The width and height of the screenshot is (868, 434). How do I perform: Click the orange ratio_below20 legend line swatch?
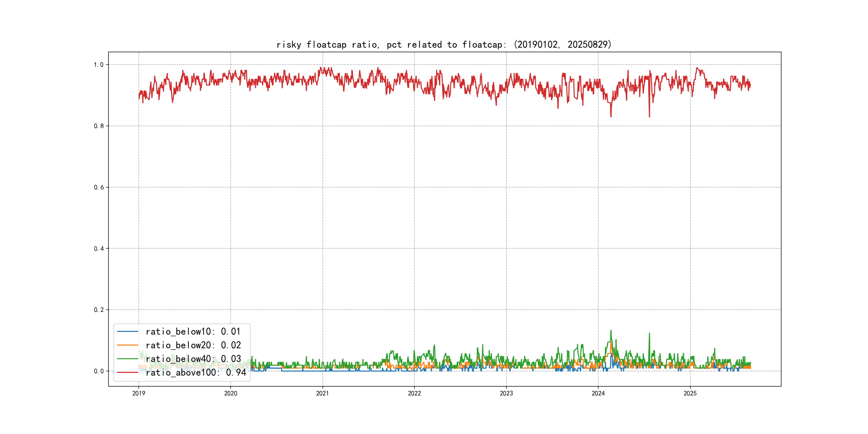127,345
